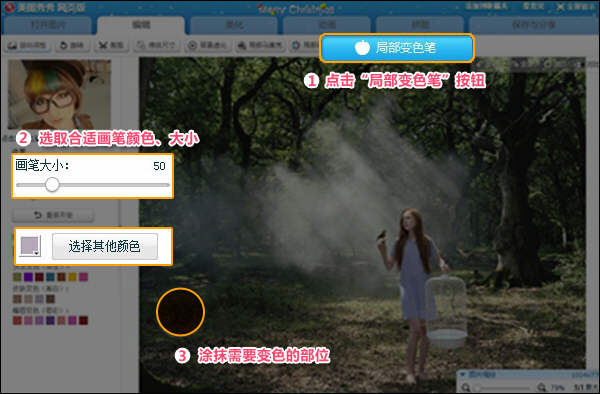The image size is (600, 394).
Task: Select the yellow swatch in the first color row
Action: click(72, 277)
